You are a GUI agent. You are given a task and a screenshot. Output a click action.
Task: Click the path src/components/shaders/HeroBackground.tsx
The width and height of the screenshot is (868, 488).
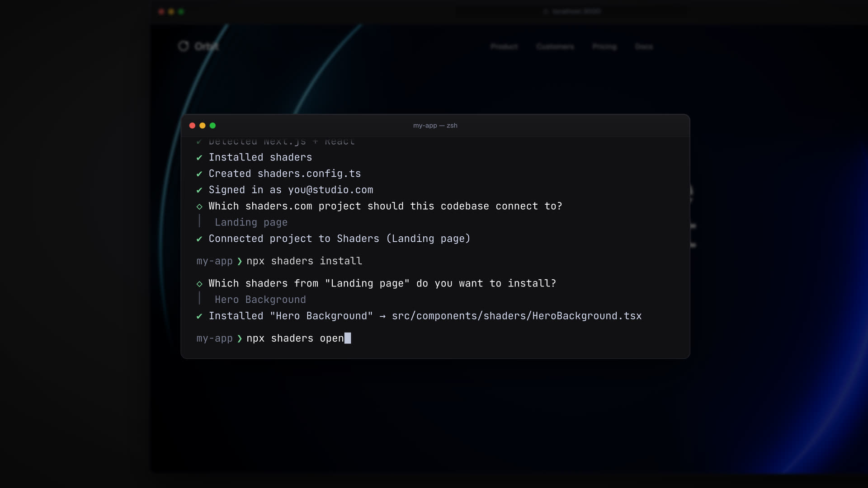517,316
